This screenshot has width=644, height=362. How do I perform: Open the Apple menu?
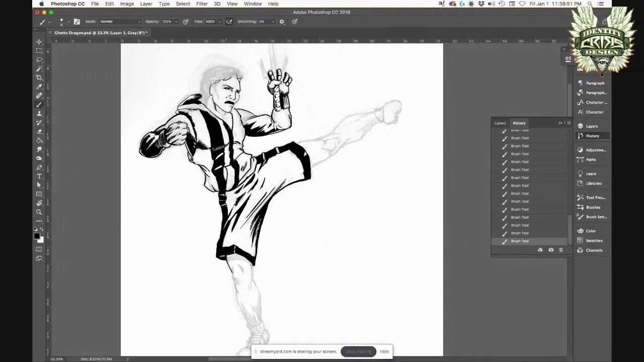pos(41,4)
